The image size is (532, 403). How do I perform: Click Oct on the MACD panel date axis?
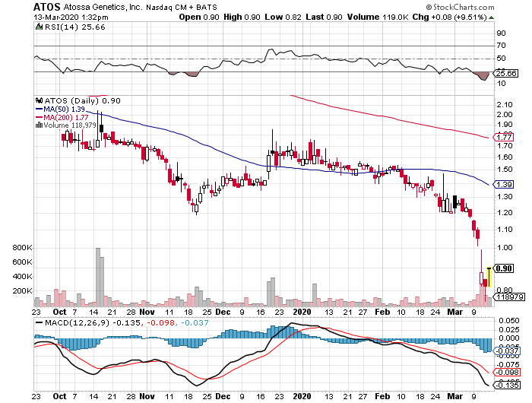(60, 397)
